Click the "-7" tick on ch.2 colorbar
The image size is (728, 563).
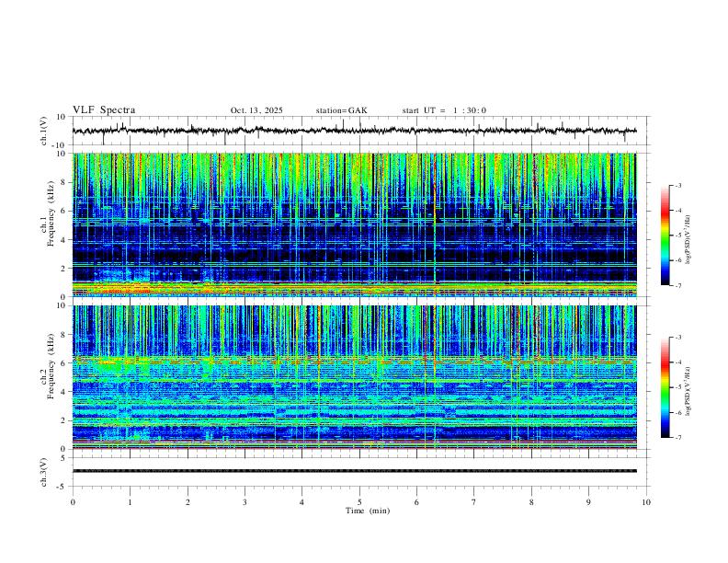pos(678,437)
